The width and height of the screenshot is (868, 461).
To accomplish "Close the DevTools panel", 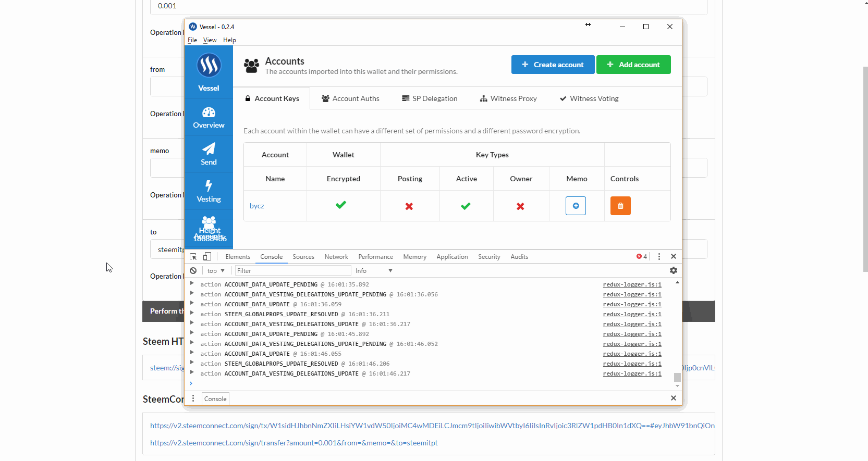I will click(x=674, y=256).
